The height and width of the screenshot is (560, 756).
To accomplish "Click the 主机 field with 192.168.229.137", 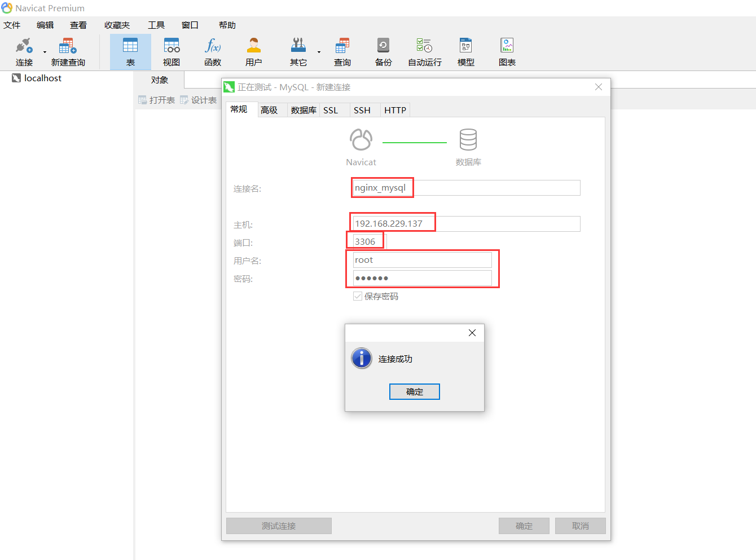I will [467, 224].
